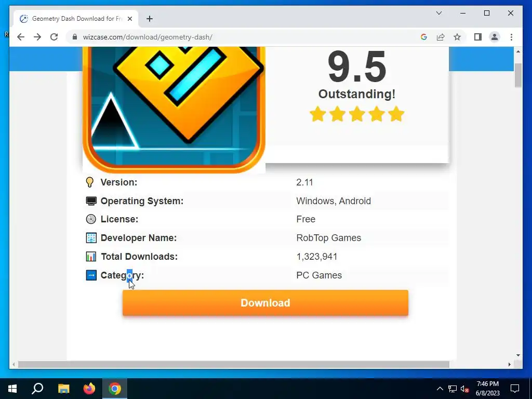Click the Operating System: label
This screenshot has height=399, width=532.
click(x=142, y=201)
